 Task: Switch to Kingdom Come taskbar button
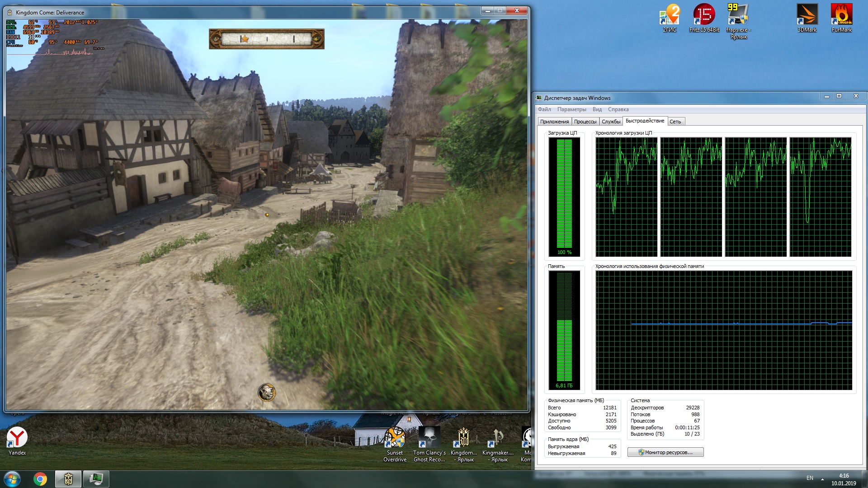tap(68, 479)
